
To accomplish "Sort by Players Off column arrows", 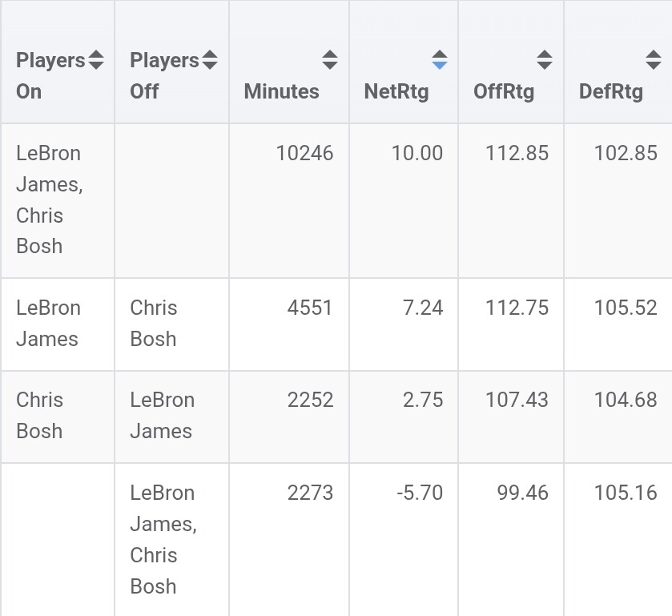I will 210,59.
